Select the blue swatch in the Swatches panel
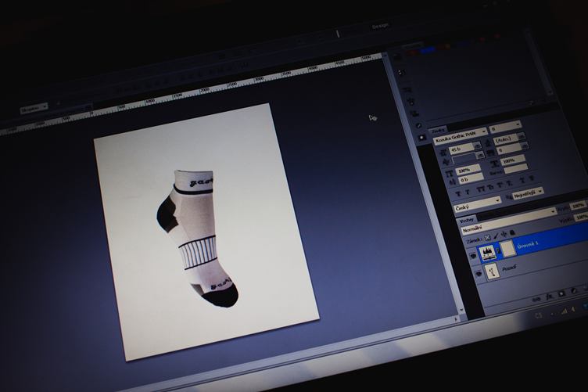The width and height of the screenshot is (588, 392). click(428, 50)
